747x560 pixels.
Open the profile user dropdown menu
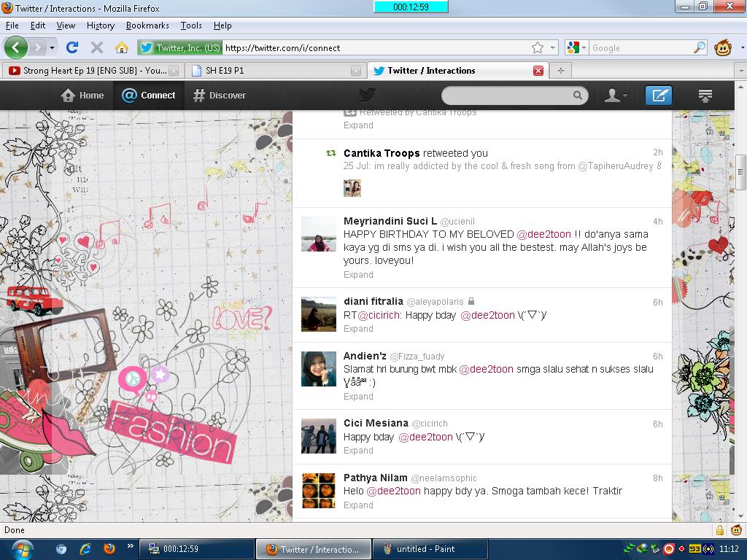pyautogui.click(x=616, y=96)
